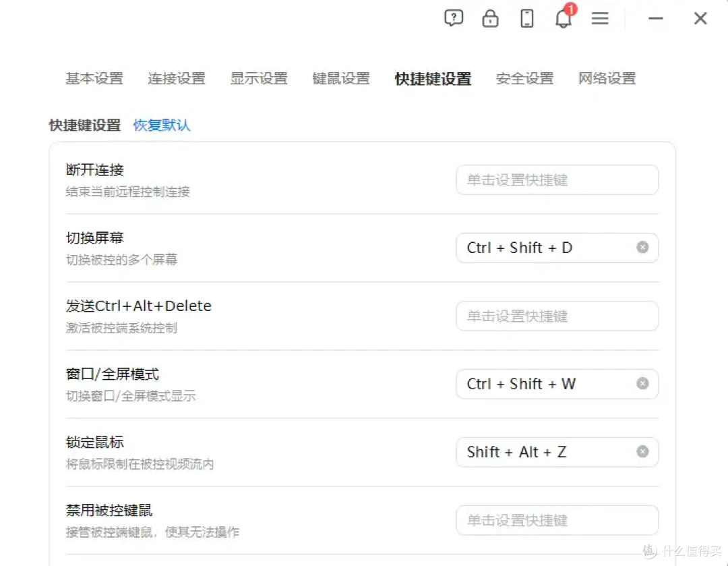The height and width of the screenshot is (566, 728).
Task: Click description 切换窗口/全屏模式显示
Action: (x=131, y=395)
